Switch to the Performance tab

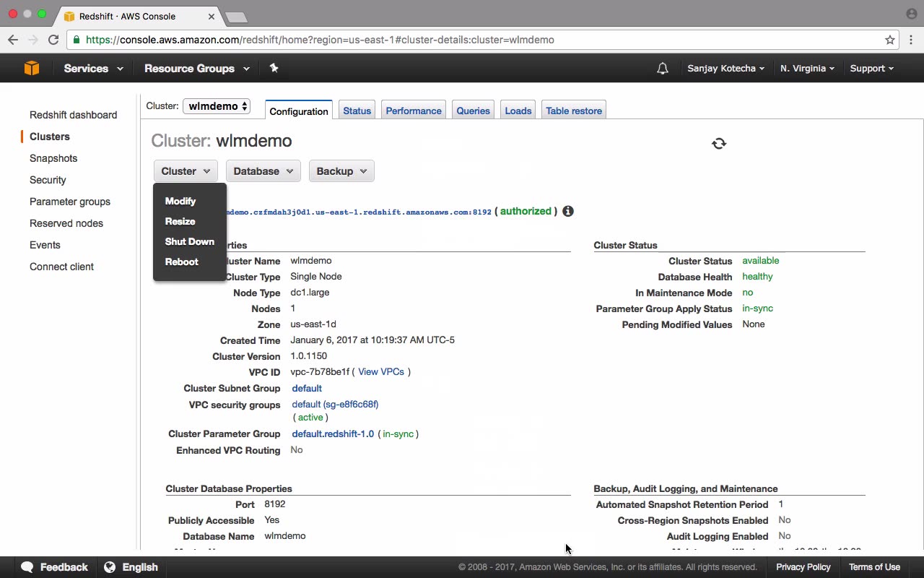click(414, 111)
